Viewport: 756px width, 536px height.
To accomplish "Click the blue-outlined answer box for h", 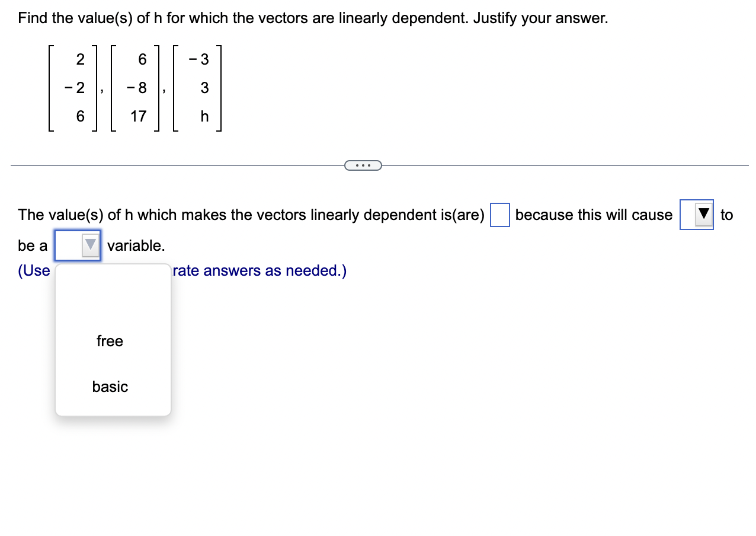I will 499,215.
